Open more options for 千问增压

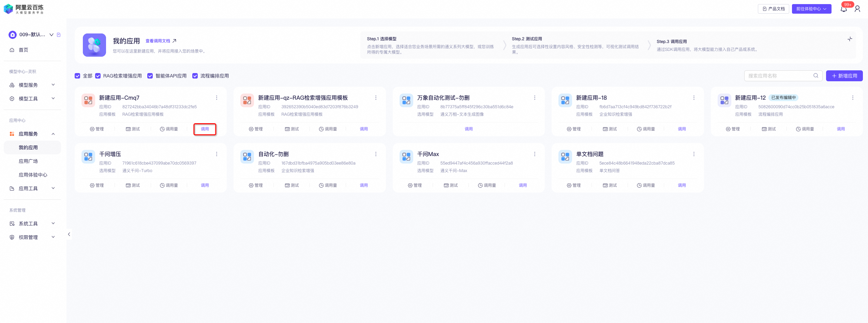point(216,154)
